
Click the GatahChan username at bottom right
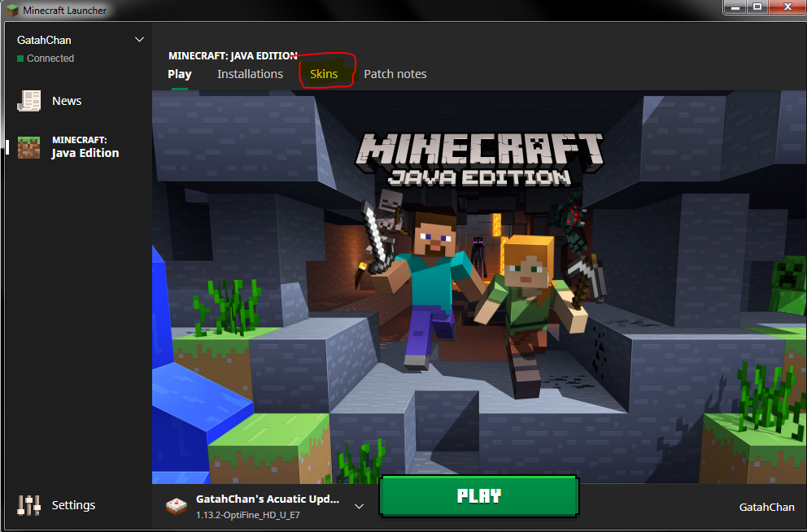click(x=767, y=508)
